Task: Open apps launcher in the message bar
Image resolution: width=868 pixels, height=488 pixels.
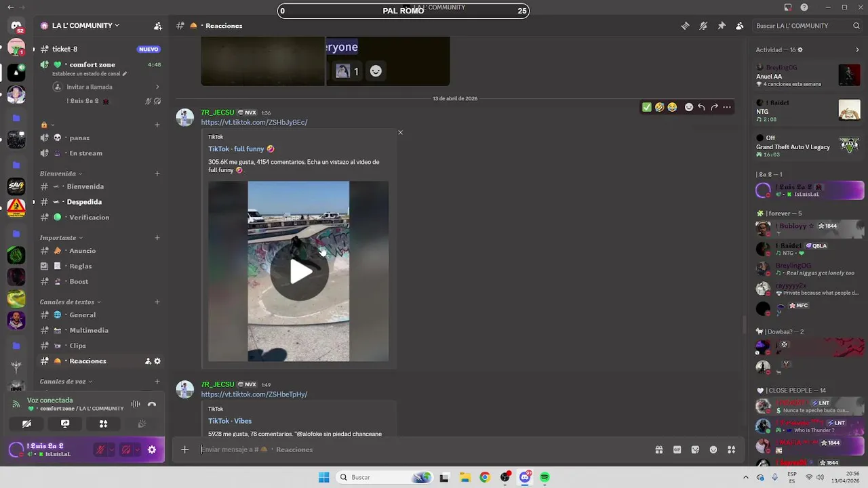Action: tap(732, 449)
